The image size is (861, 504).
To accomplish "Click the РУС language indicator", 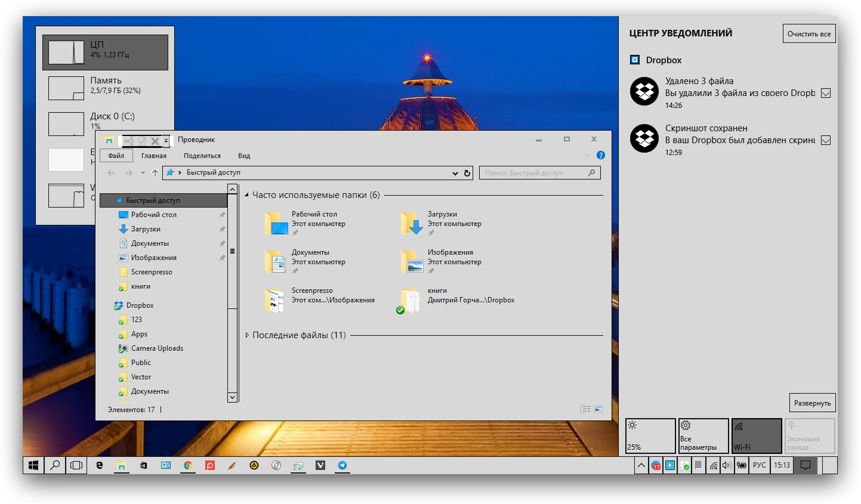I will click(759, 465).
